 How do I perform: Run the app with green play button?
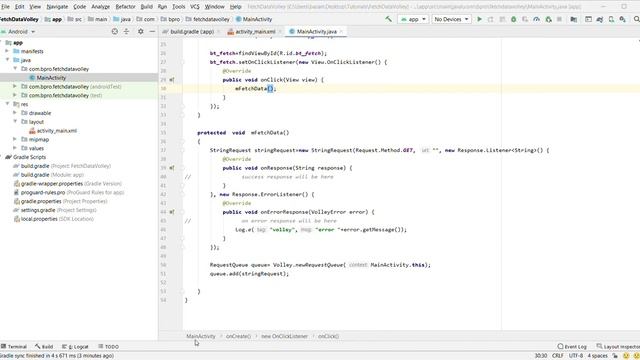click(480, 19)
